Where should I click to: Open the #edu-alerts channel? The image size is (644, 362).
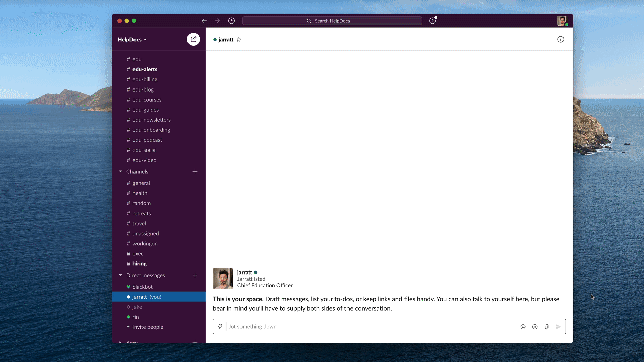point(159,69)
